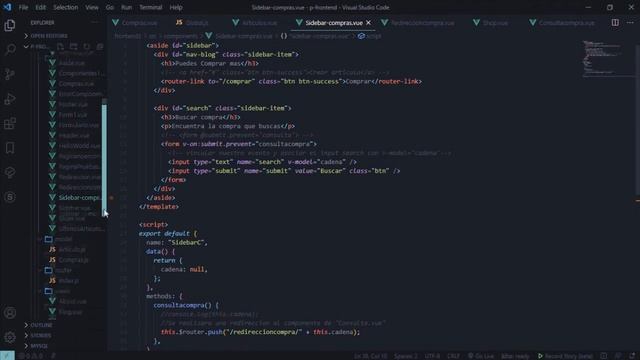The width and height of the screenshot is (640, 360).
Task: Switch to the Shop.vue editor tab
Action: click(x=495, y=23)
